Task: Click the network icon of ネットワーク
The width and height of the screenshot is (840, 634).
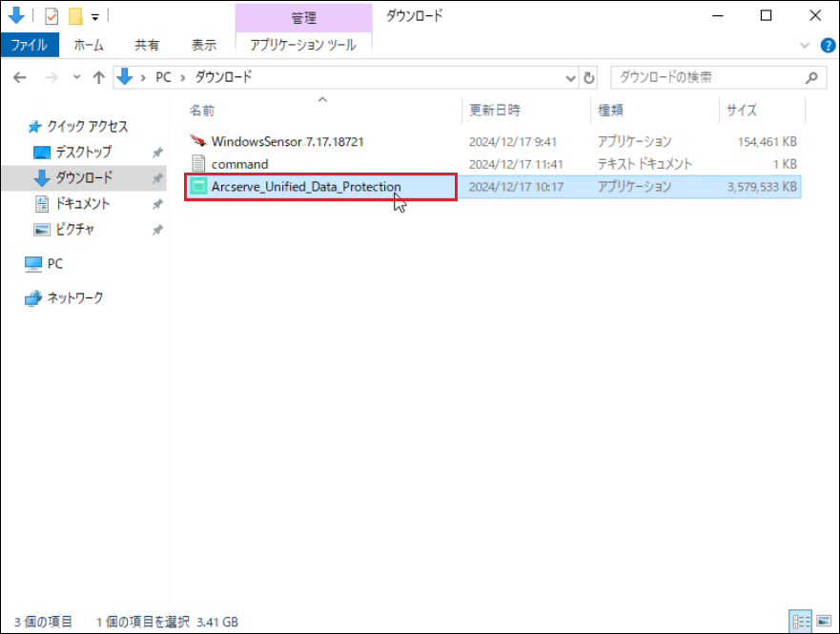Action: coord(33,297)
